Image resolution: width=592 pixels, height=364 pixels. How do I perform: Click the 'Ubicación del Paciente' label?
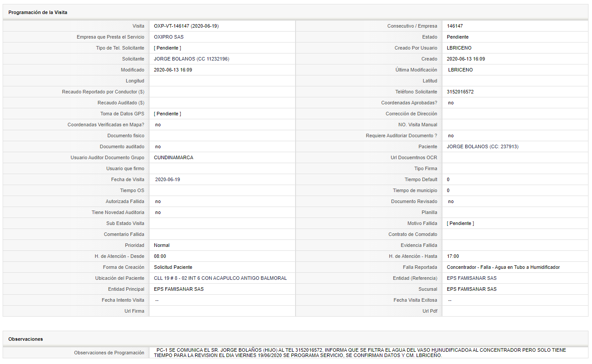[120, 278]
